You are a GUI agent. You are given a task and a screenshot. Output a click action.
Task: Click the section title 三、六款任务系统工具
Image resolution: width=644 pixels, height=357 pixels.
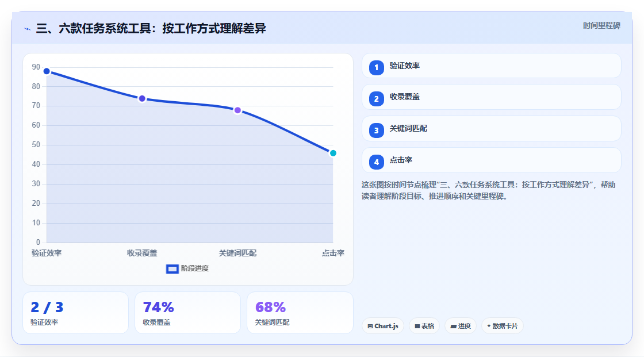[151, 29]
